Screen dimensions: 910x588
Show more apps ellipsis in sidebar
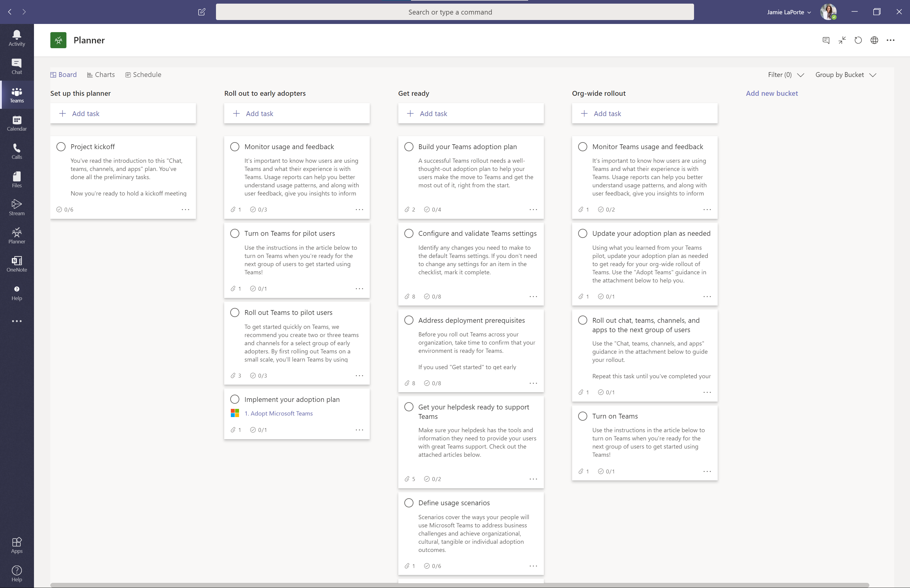click(x=17, y=321)
